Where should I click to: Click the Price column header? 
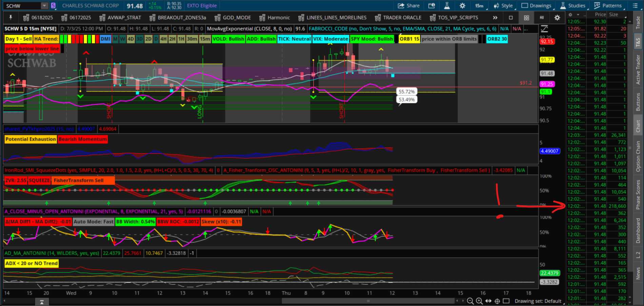coord(600,15)
